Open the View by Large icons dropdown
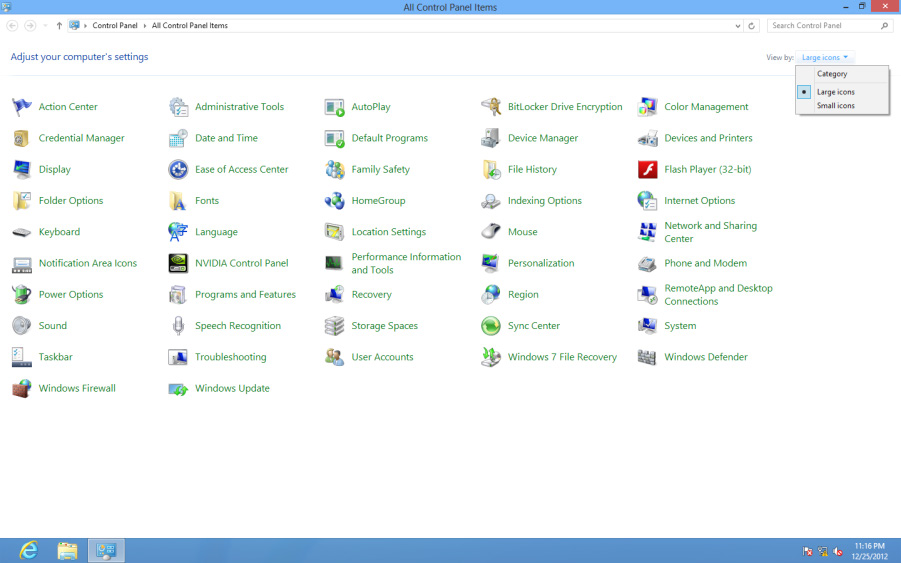This screenshot has height=563, width=901. pyautogui.click(x=825, y=57)
